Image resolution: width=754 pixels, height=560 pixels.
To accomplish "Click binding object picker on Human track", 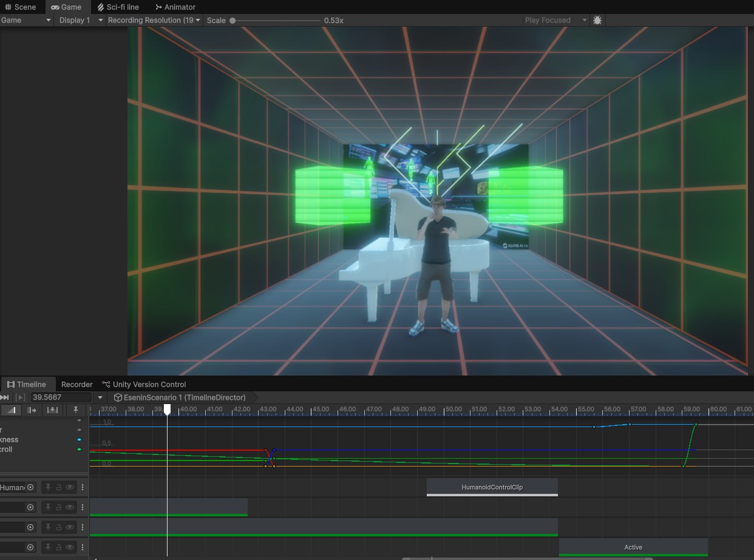I will [x=30, y=487].
